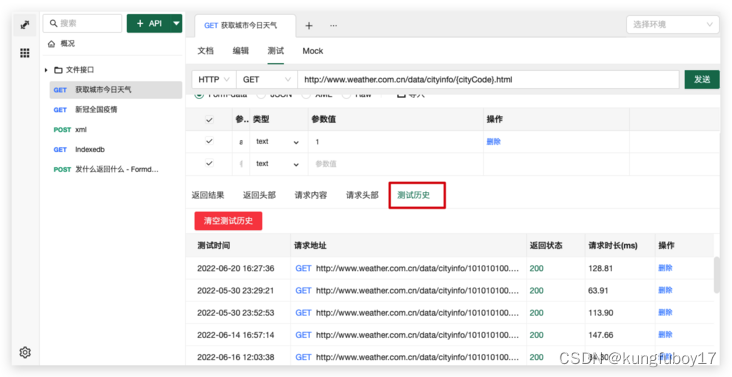Open the arrow dropdown next to + API

[x=176, y=23]
